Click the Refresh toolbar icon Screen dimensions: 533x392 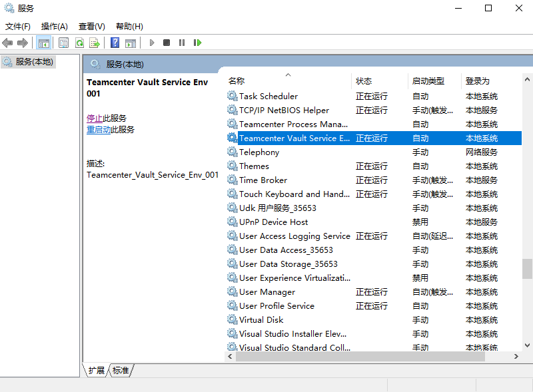[79, 43]
